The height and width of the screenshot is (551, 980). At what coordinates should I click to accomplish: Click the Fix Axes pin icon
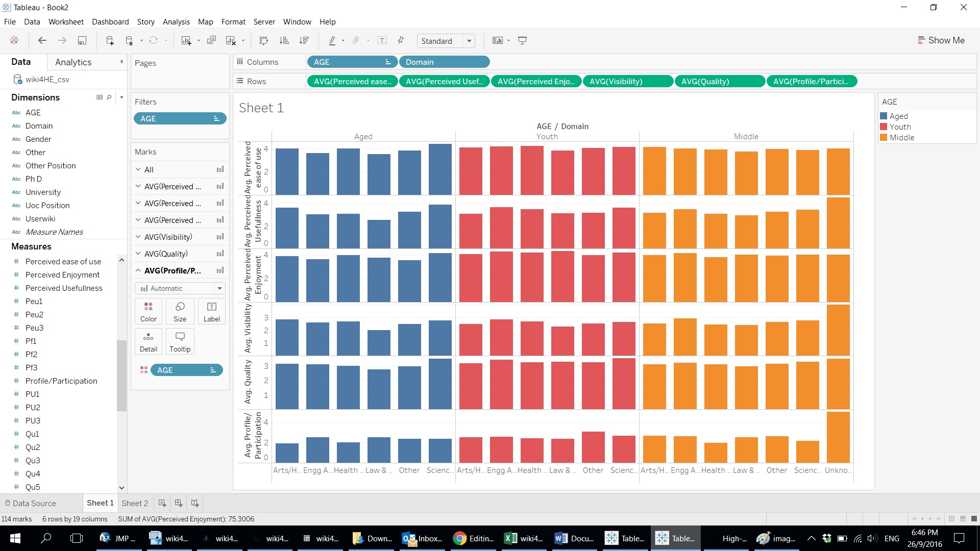[x=401, y=41]
